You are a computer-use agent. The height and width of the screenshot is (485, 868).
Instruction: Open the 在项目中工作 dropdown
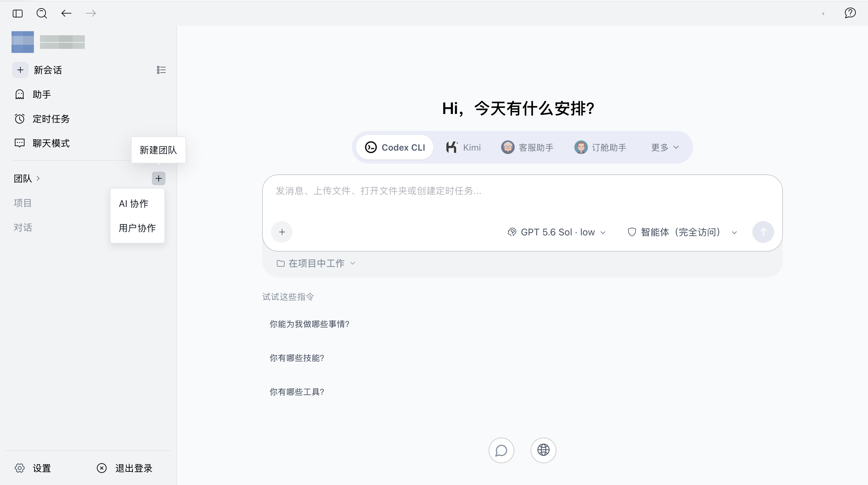pos(316,264)
